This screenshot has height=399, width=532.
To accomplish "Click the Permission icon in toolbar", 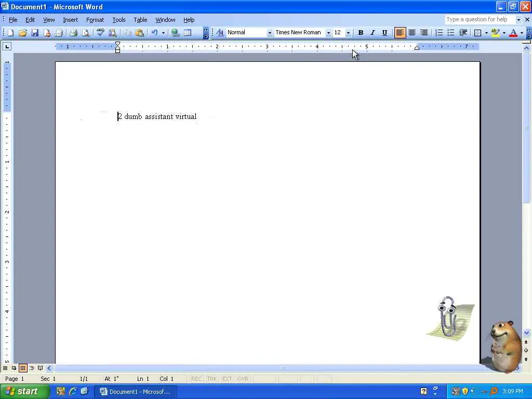I will tap(47, 33).
